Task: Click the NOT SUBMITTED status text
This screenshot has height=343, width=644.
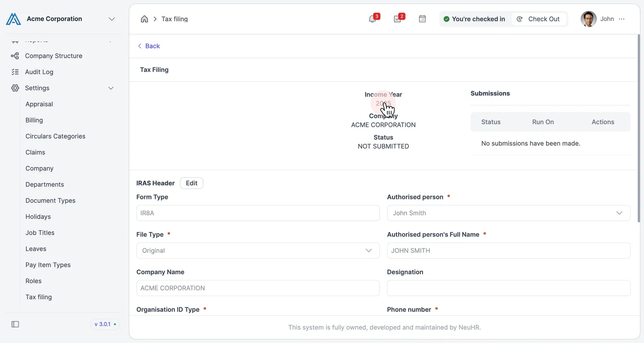Action: click(x=383, y=146)
